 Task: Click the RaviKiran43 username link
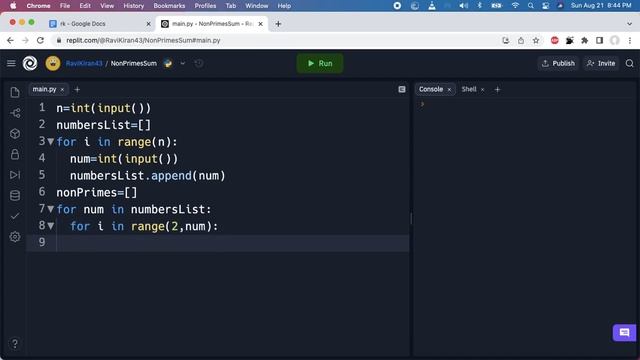(84, 63)
